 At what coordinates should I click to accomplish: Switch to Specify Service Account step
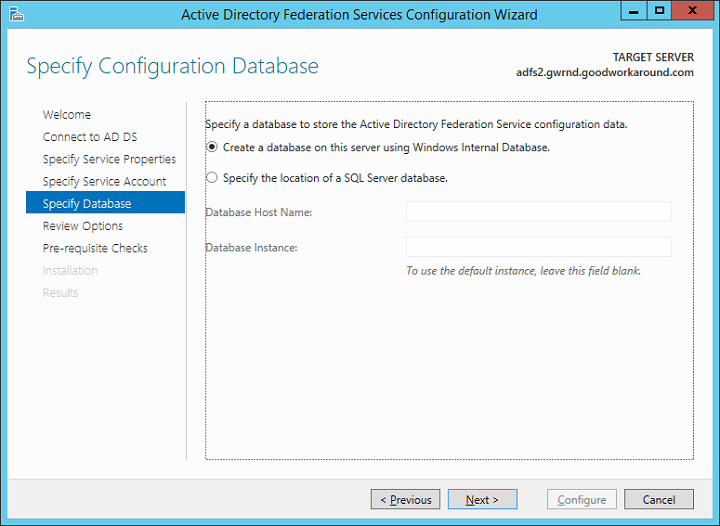click(104, 181)
